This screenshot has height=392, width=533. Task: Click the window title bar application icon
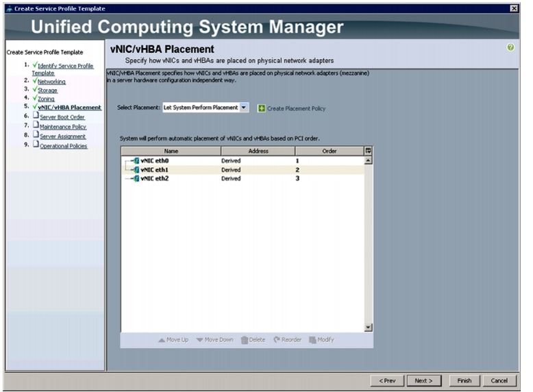10,9
